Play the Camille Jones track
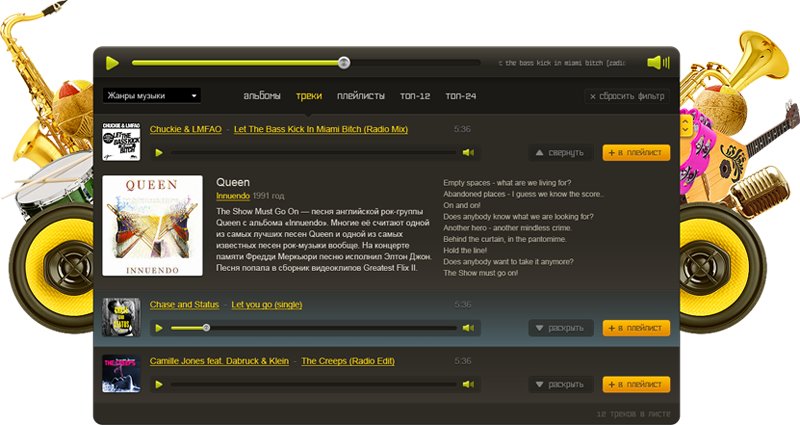Viewport: 800px width, 425px height. tap(158, 384)
